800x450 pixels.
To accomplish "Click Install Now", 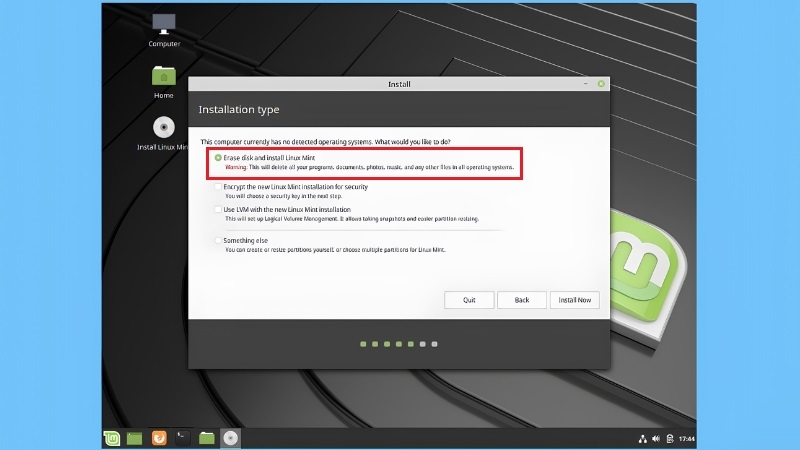I will [574, 300].
